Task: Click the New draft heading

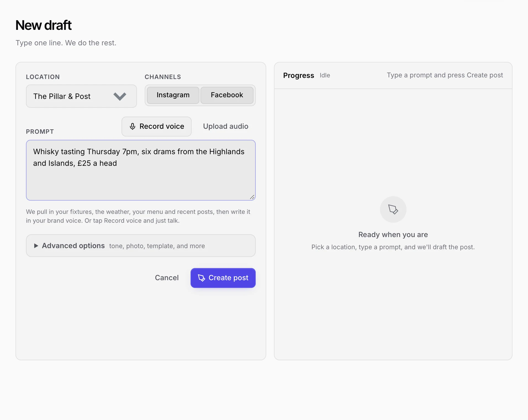Action: [43, 25]
